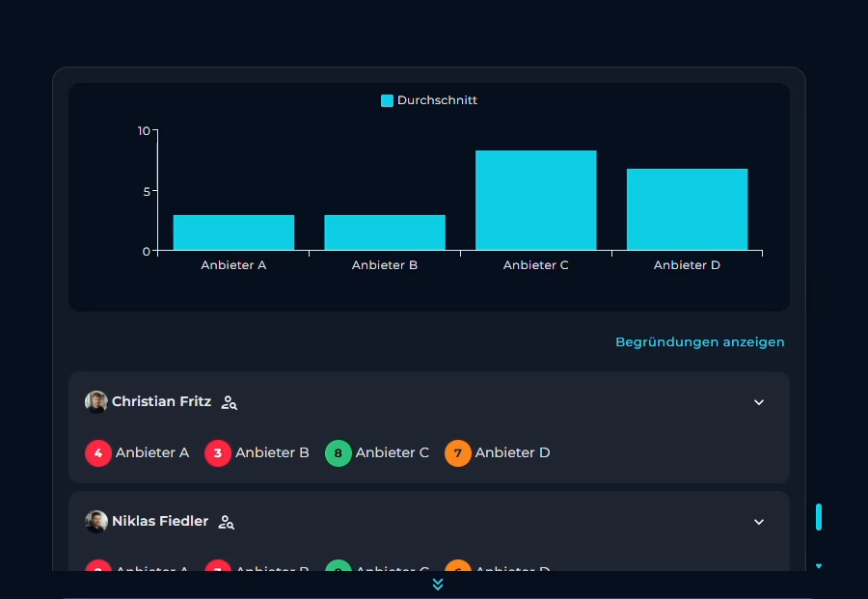Select the Anbieter B bar in chart

click(x=385, y=232)
